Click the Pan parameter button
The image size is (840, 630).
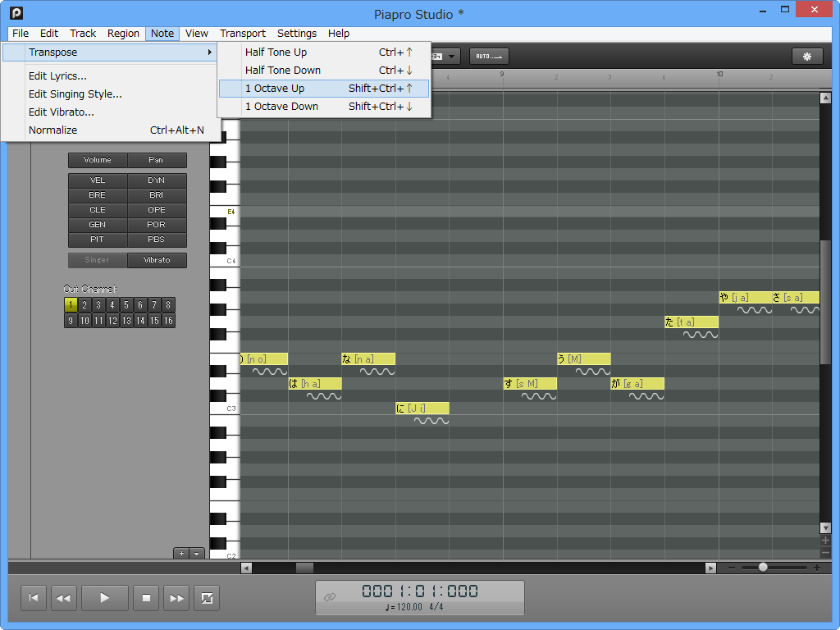point(157,160)
